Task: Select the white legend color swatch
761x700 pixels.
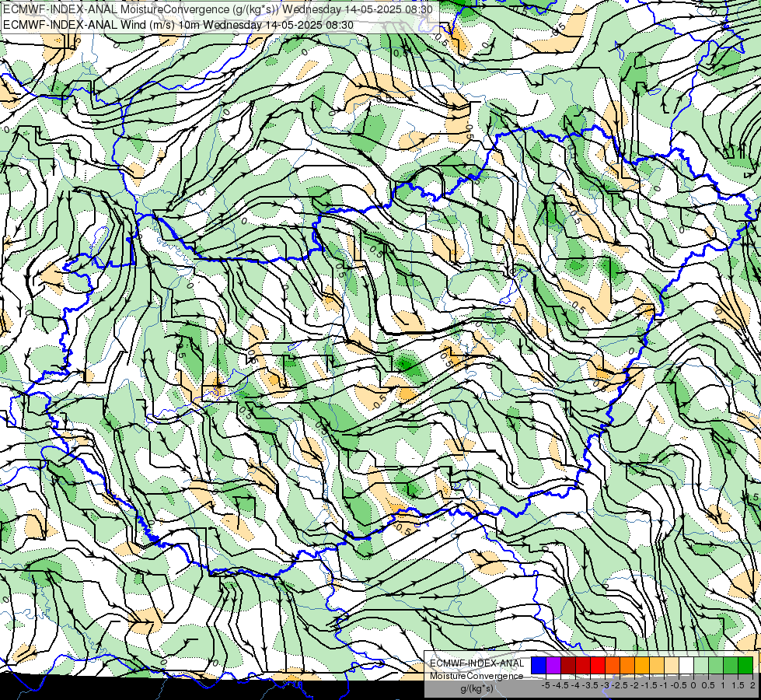Action: point(686,665)
